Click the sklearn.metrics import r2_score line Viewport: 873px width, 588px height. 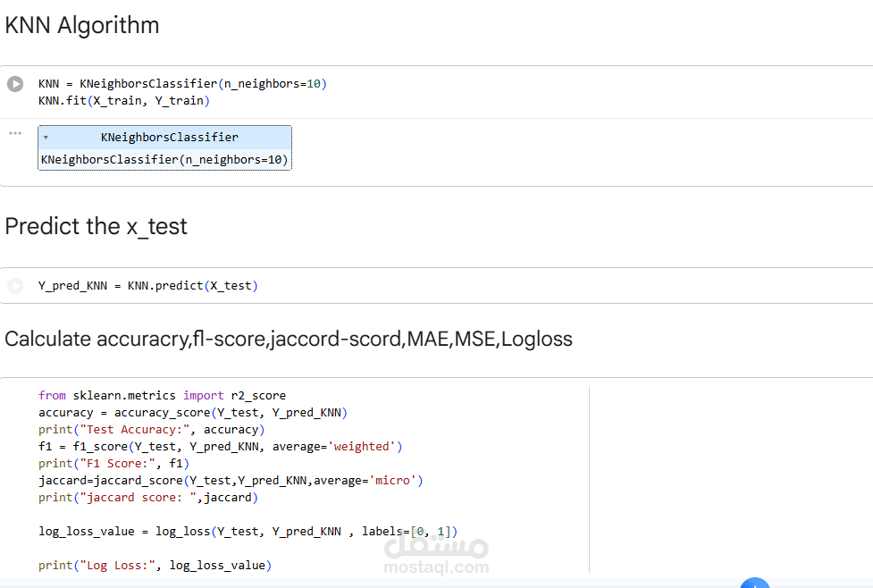click(162, 395)
